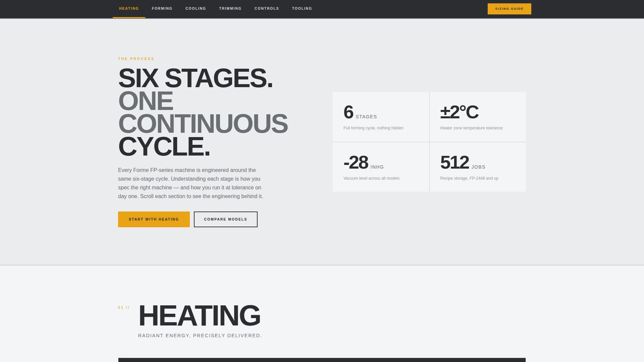Navigate to the CONTROLS section
This screenshot has width=644, height=362.
(267, 8)
